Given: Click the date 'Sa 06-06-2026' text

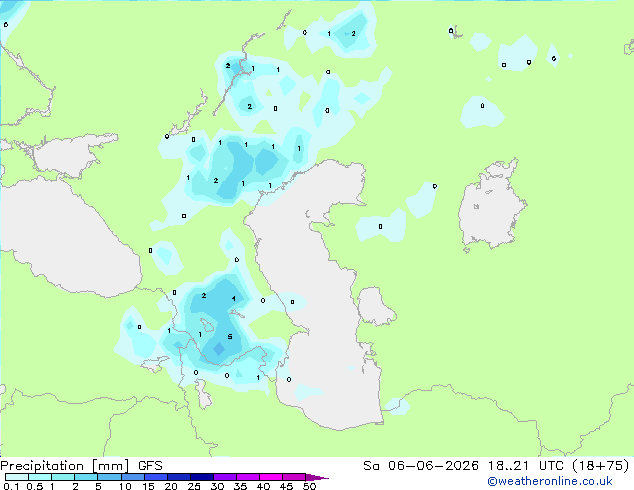Looking at the screenshot, I should click(421, 466).
